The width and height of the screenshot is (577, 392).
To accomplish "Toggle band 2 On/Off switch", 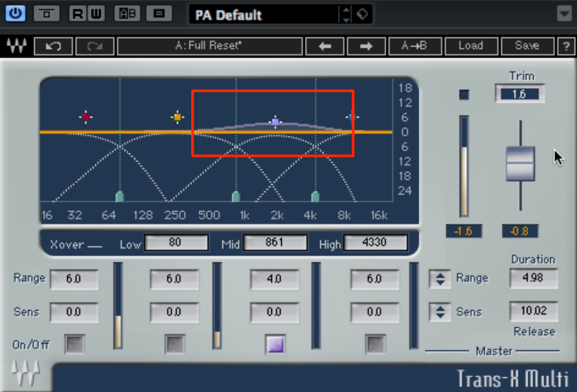I will click(175, 345).
